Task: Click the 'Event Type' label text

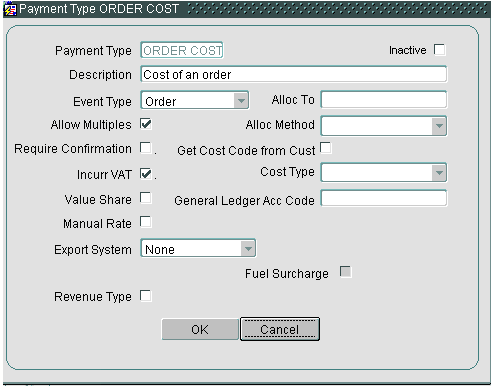Action: coord(102,102)
